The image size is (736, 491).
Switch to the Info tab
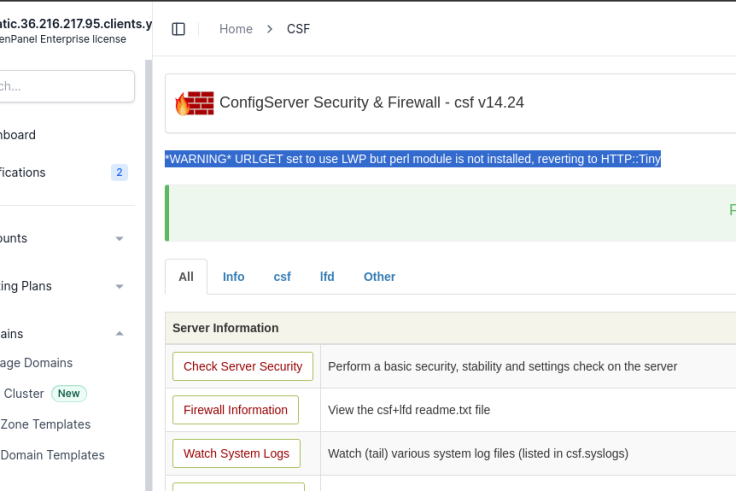(x=233, y=277)
